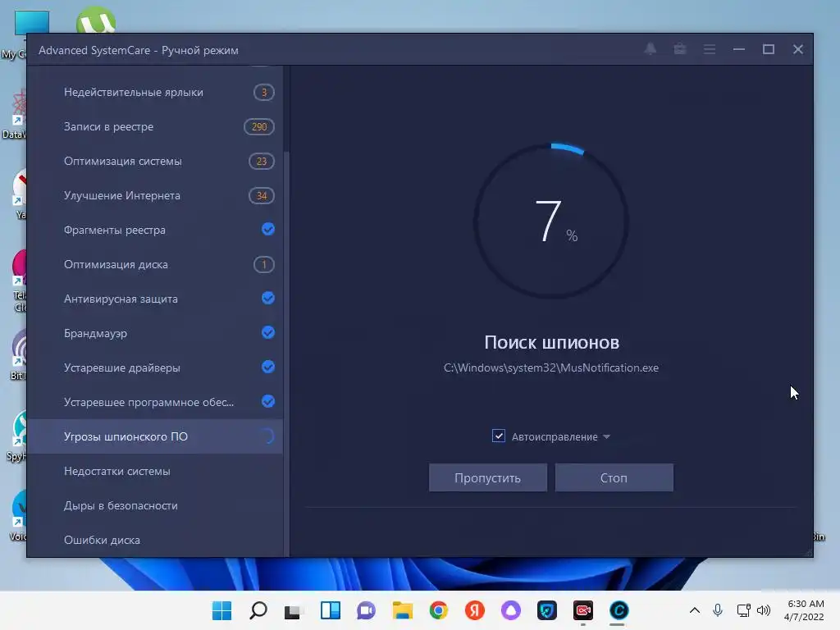Open the blue shield app on taskbar
Image resolution: width=840 pixels, height=630 pixels.
tap(547, 610)
